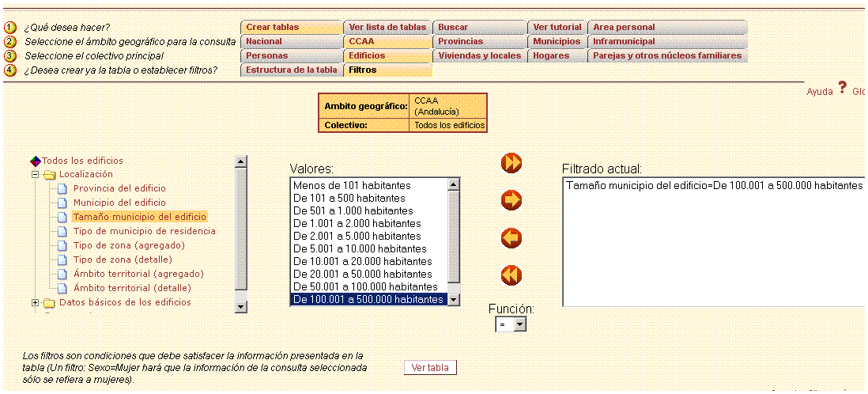Click the double right arrow add-all icon
Image resolution: width=868 pixels, height=394 pixels.
[x=511, y=163]
